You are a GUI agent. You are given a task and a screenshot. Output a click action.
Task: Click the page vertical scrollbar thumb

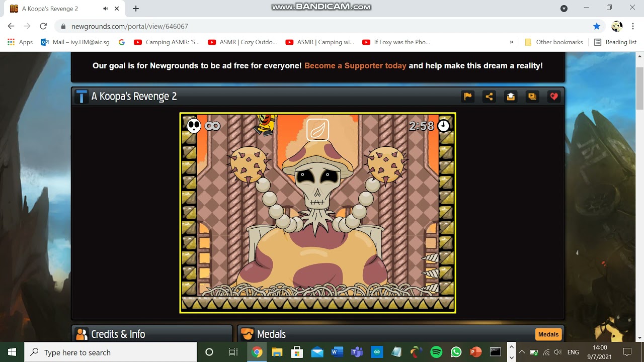tap(639, 88)
